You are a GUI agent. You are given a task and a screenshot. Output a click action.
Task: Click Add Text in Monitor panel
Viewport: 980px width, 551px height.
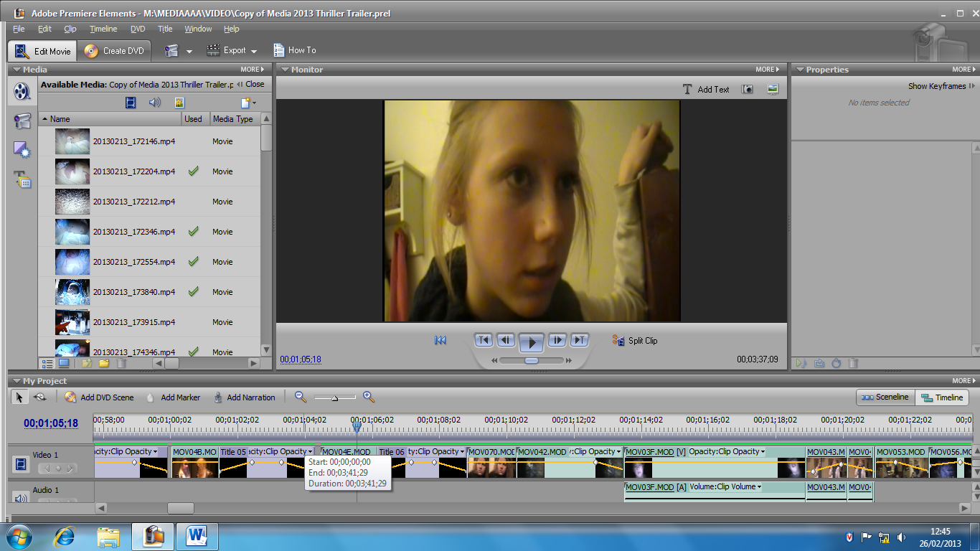(705, 89)
